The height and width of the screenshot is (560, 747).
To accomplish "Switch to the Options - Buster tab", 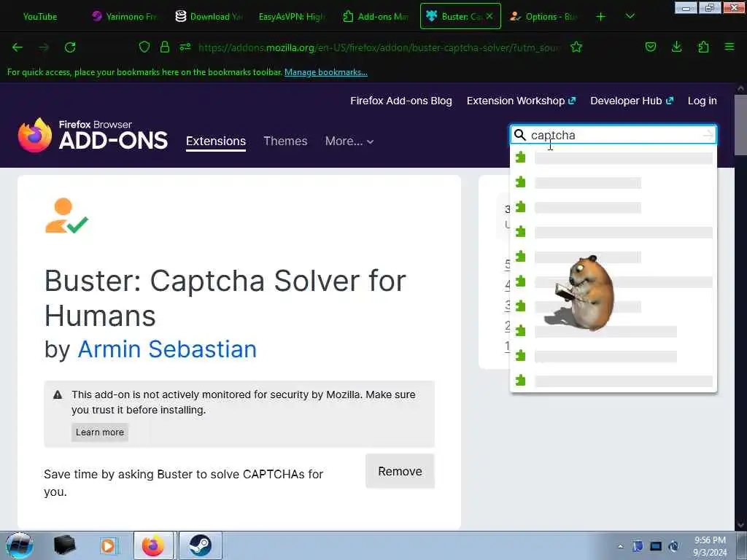I will (x=543, y=17).
